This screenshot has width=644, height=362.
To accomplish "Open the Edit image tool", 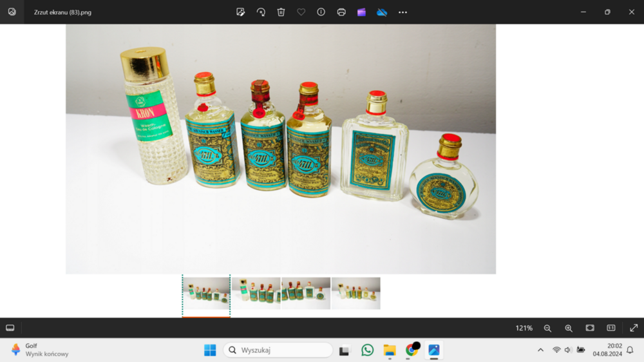I will click(241, 12).
